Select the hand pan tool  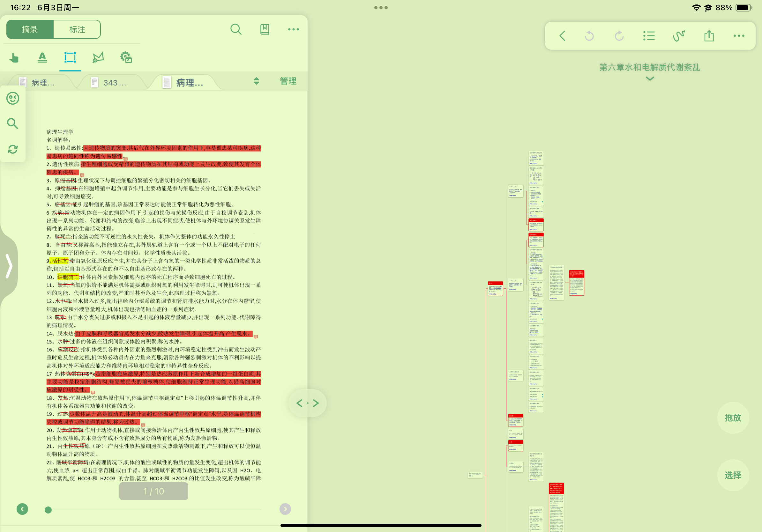[14, 58]
